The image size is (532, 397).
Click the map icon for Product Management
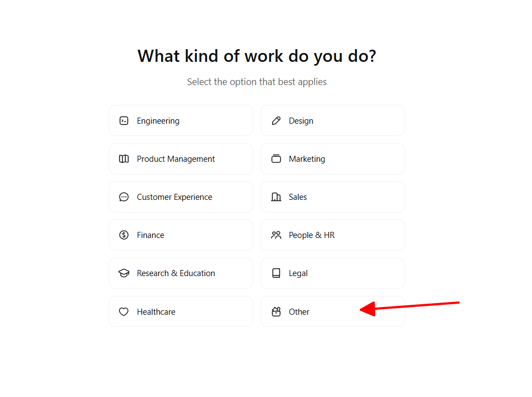pos(124,159)
